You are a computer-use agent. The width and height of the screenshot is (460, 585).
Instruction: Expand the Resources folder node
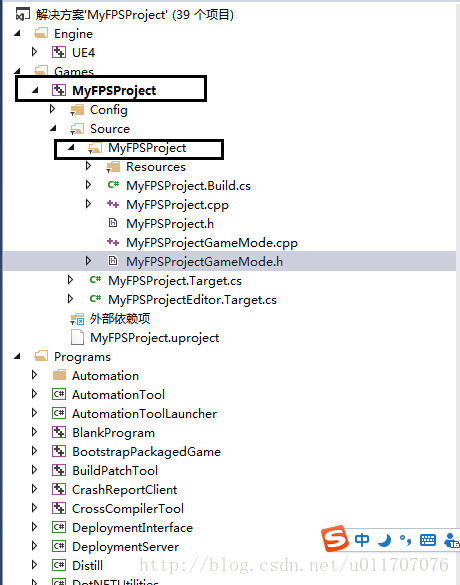coord(89,166)
